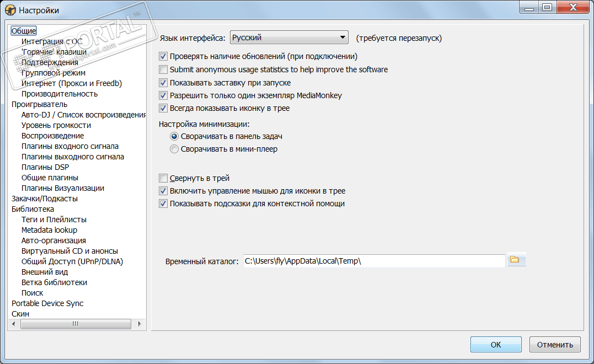The height and width of the screenshot is (364, 594).
Task: Select 'Библиотека' category in tree
Action: click(x=33, y=209)
